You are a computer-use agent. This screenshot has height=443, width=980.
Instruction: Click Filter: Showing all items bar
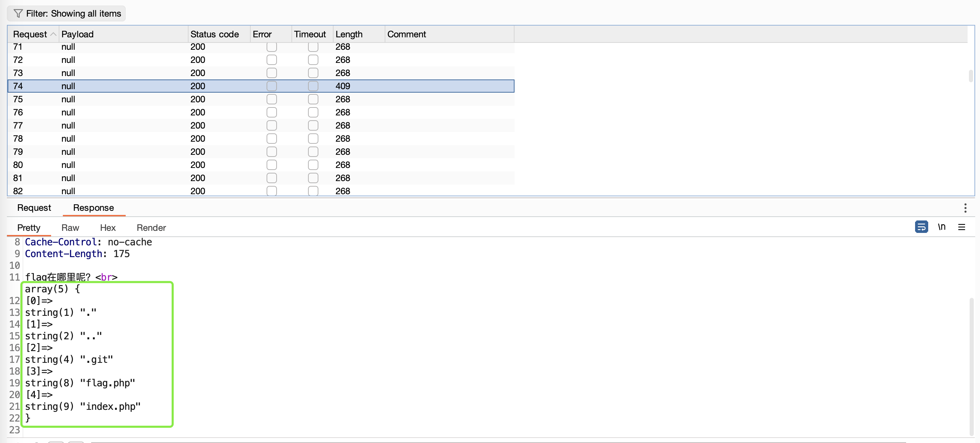tap(67, 14)
